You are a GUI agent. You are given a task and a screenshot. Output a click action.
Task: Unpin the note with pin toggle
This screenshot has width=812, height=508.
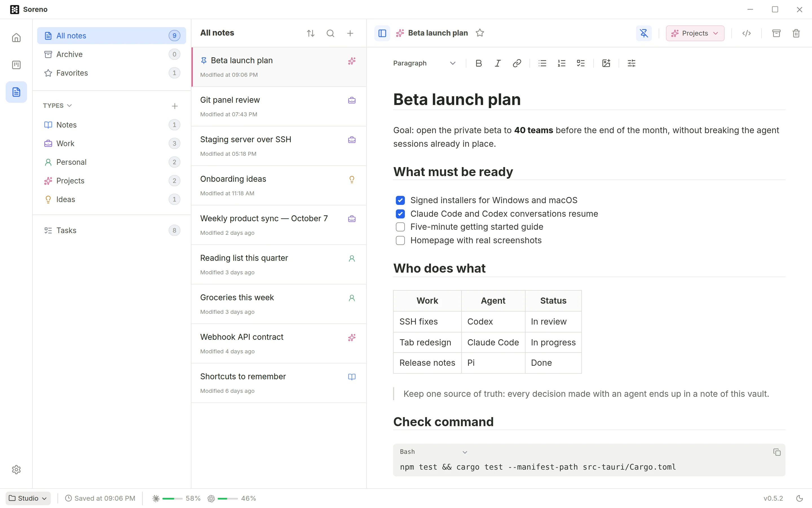pos(644,33)
